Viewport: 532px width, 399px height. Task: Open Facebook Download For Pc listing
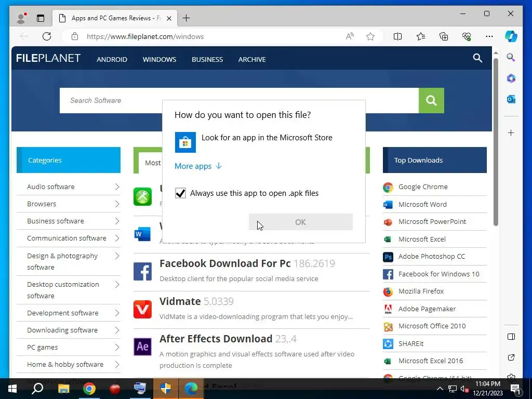point(225,263)
